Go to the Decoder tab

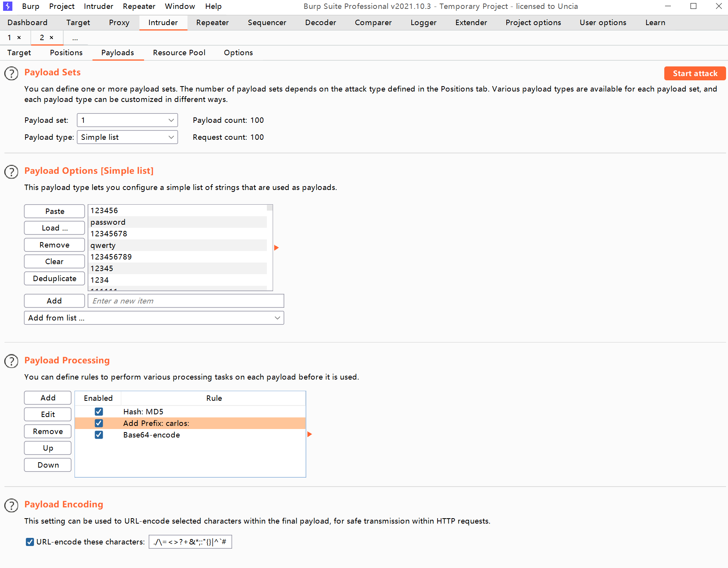coord(321,22)
